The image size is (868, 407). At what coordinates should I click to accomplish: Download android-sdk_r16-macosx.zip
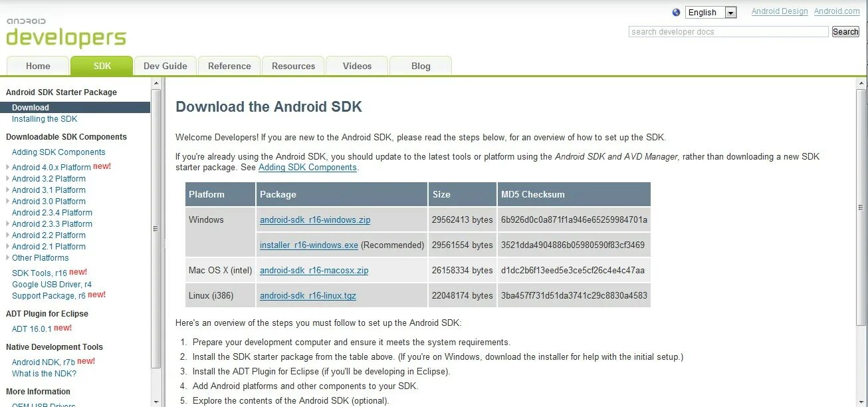click(314, 271)
